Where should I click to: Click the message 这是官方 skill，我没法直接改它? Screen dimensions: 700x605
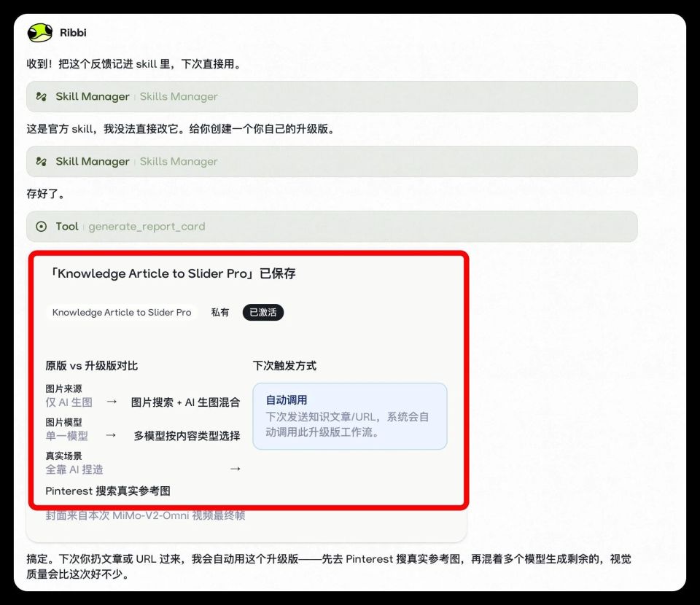coord(181,129)
